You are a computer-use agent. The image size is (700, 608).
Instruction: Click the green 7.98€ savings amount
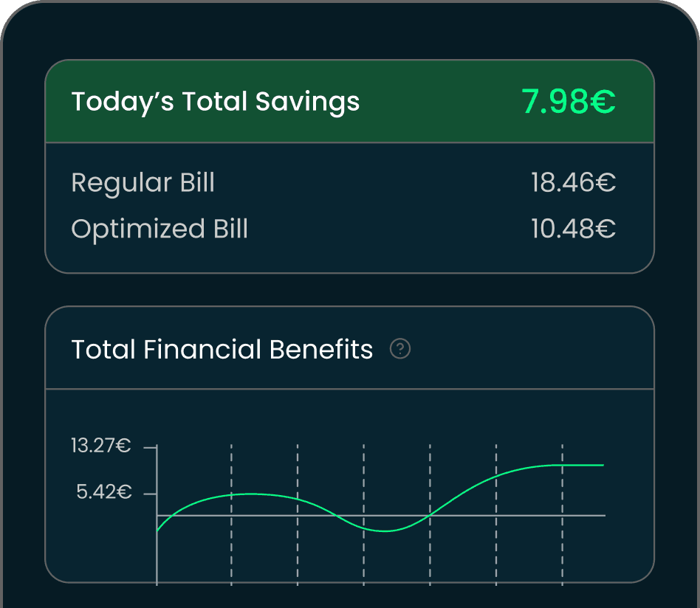(568, 102)
